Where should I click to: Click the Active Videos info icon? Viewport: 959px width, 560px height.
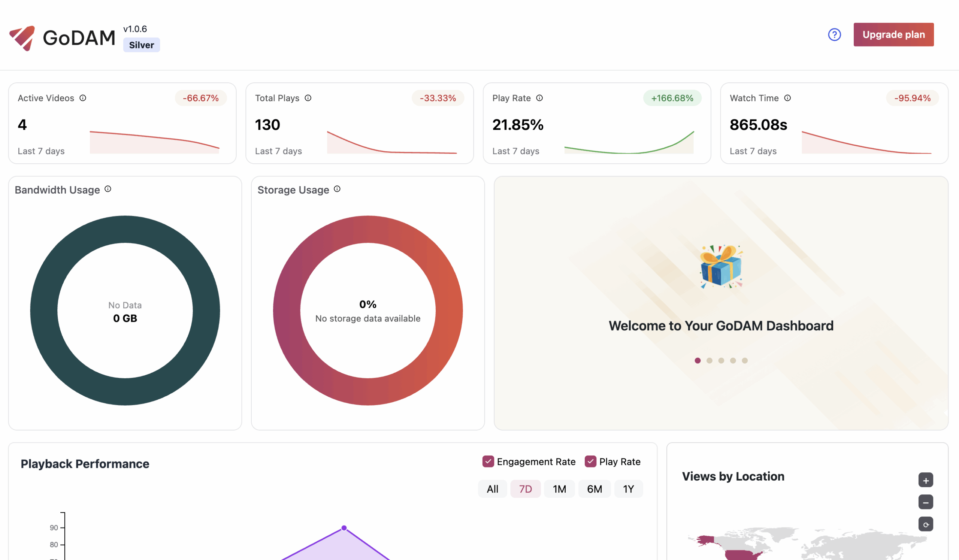(x=83, y=98)
